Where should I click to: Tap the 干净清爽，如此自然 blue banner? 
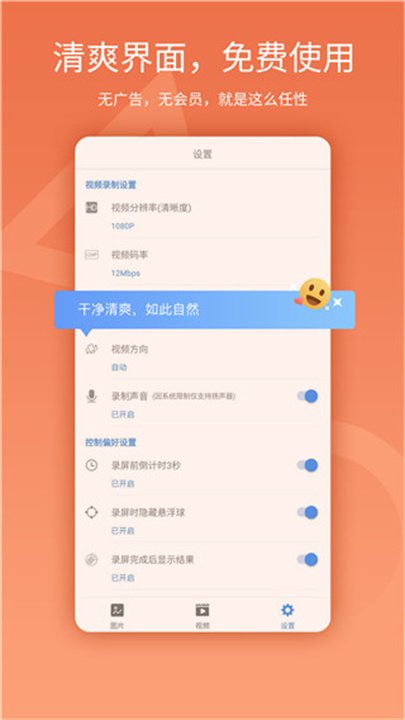205,309
